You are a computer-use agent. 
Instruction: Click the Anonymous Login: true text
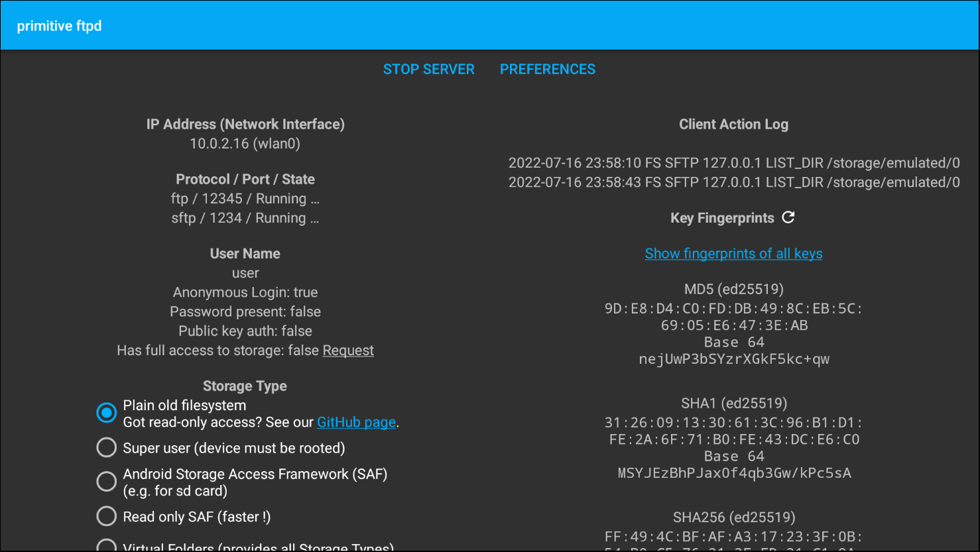click(245, 292)
